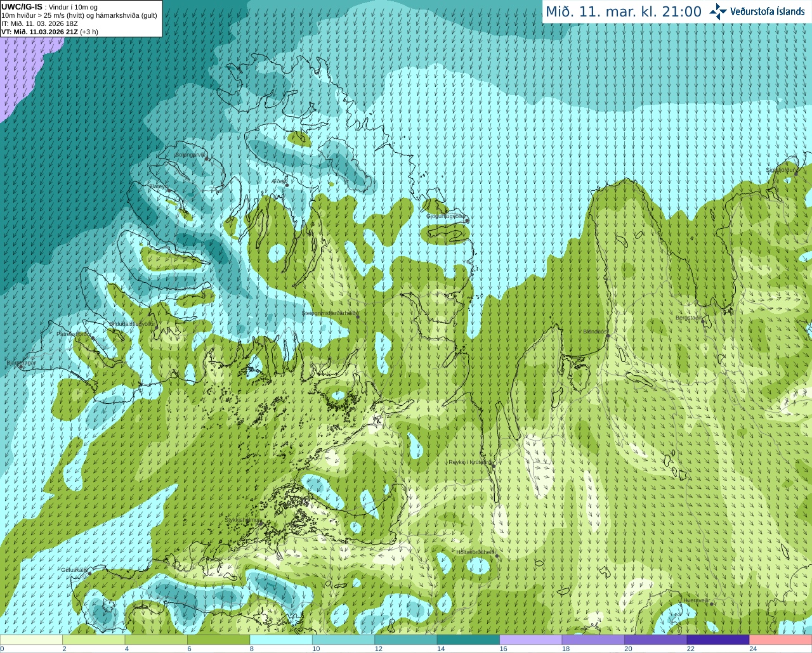Click the Stykkishólmur station label
Screen dimensions: 812x653
click(x=243, y=520)
